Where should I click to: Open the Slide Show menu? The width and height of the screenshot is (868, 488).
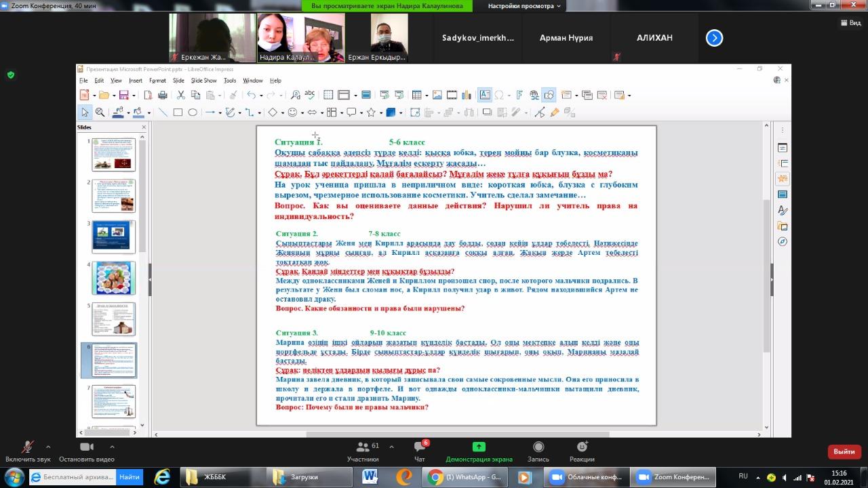pyautogui.click(x=203, y=81)
